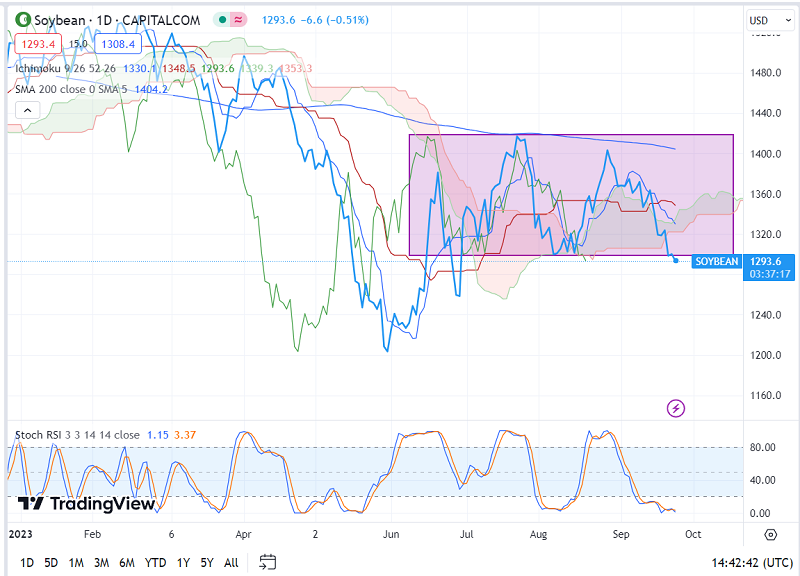Select the YTD time range

(155, 562)
